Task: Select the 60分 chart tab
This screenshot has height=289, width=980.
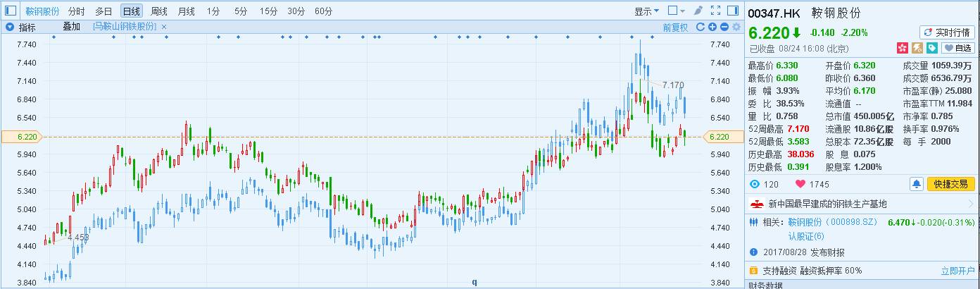Action: point(323,11)
